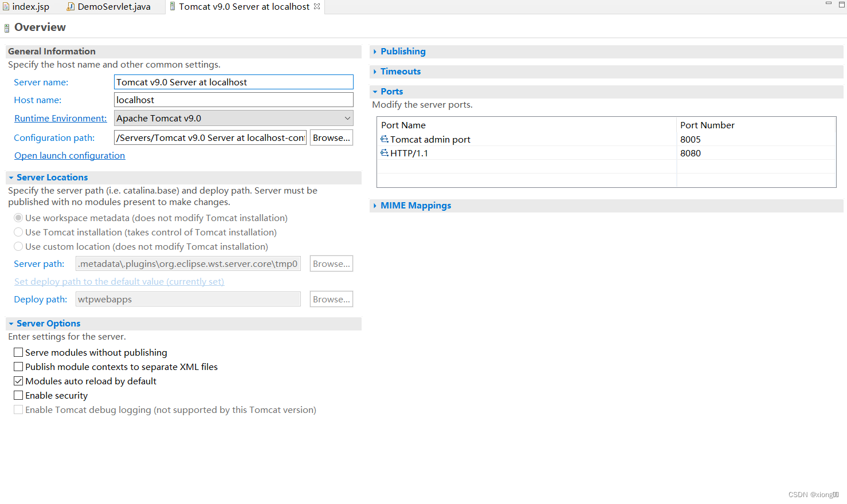Image resolution: width=847 pixels, height=504 pixels.
Task: Open the Runtime Environment link
Action: click(61, 118)
